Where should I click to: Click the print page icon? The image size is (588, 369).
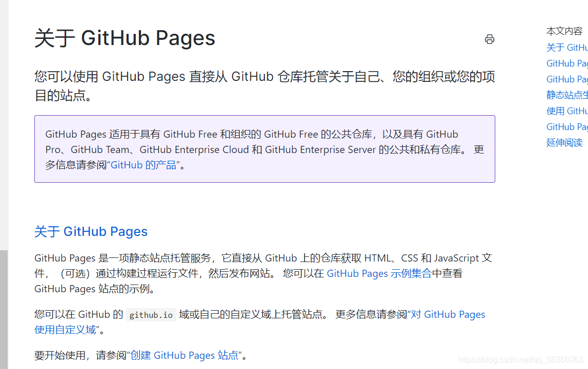coord(489,39)
